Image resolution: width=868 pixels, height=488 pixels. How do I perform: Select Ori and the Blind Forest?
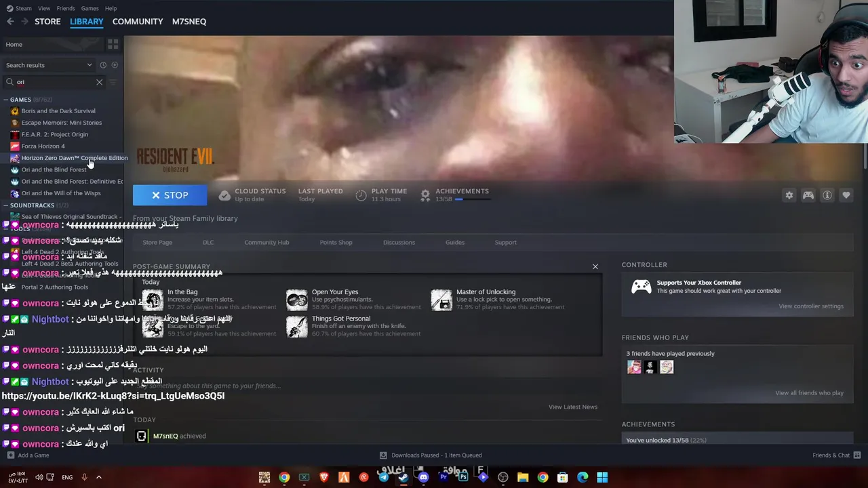click(54, 170)
